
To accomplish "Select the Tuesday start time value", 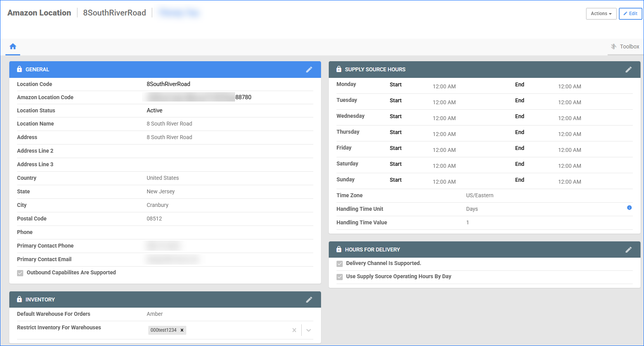I will pos(444,102).
